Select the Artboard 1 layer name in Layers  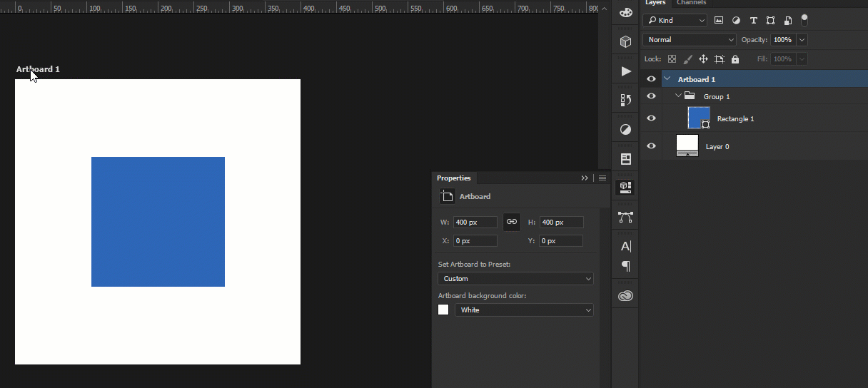pos(697,80)
